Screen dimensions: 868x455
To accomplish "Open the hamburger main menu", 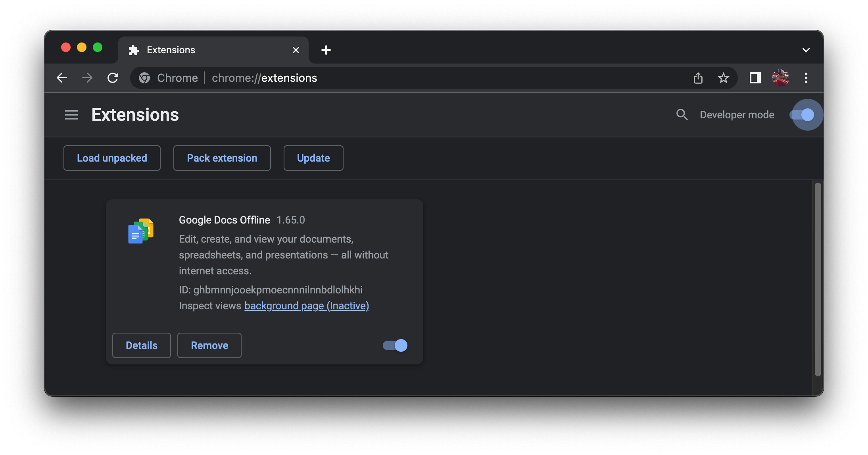I will pos(71,115).
